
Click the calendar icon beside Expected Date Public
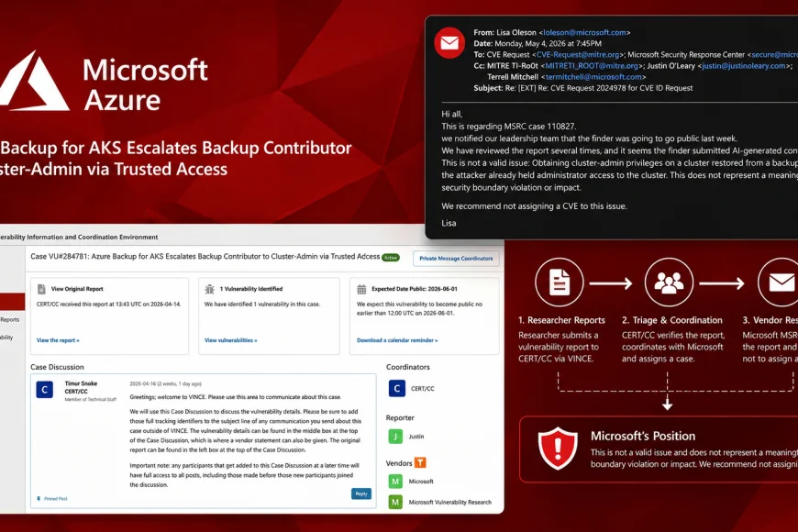coord(361,289)
